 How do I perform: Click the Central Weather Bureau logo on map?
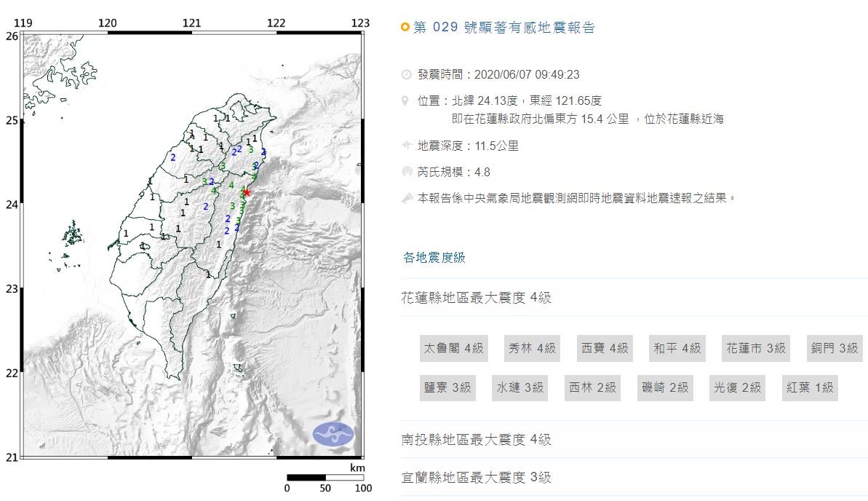coord(333,433)
